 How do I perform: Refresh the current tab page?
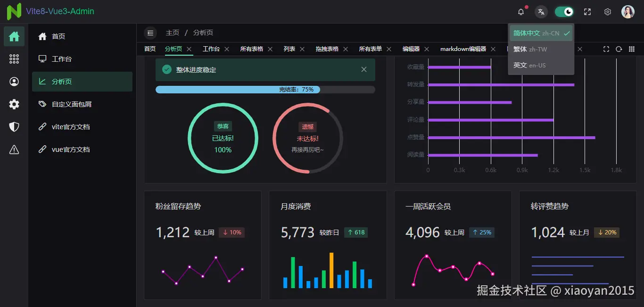[619, 49]
